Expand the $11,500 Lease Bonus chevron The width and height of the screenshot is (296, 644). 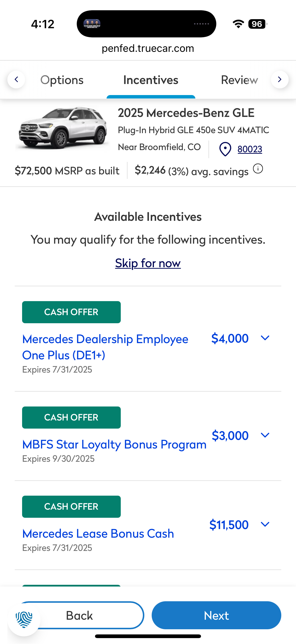[265, 524]
